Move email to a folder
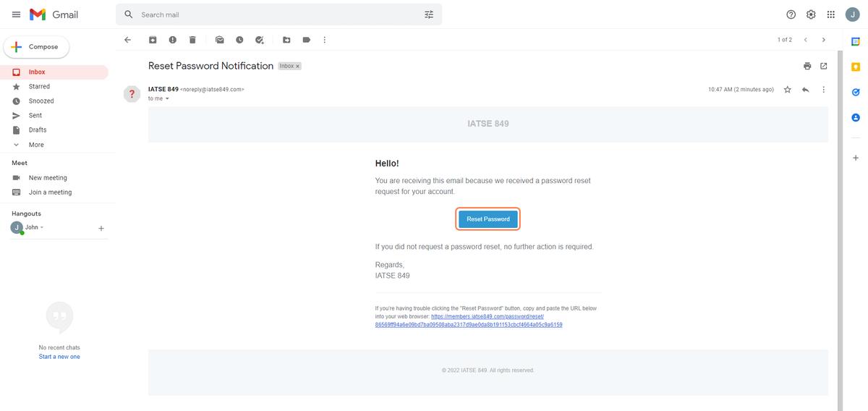 click(x=286, y=40)
